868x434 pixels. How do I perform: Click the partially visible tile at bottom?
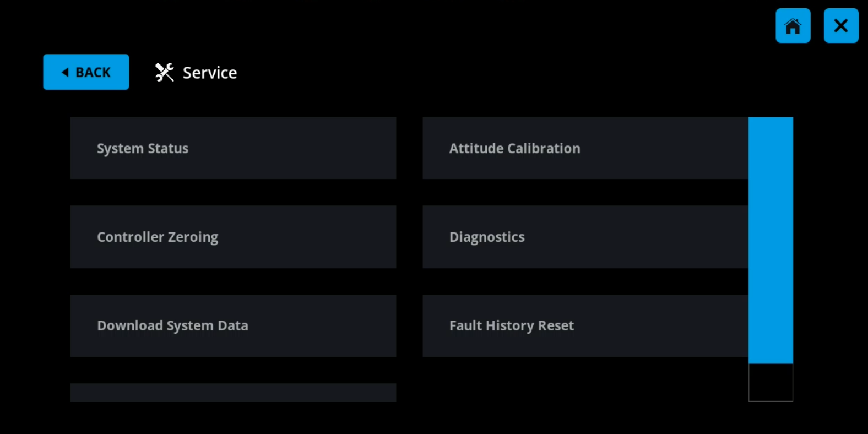[233, 392]
